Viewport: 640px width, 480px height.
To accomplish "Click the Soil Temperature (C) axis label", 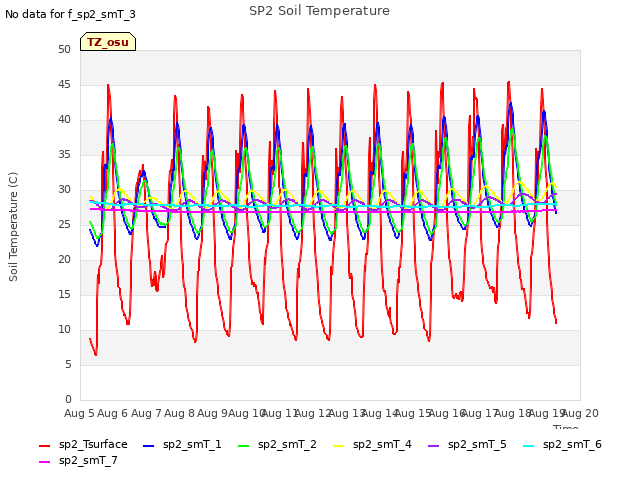I will [13, 227].
